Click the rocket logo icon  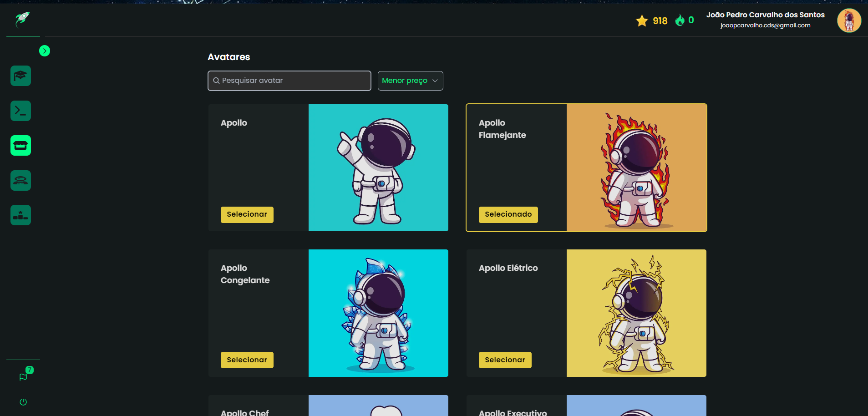[x=22, y=20]
